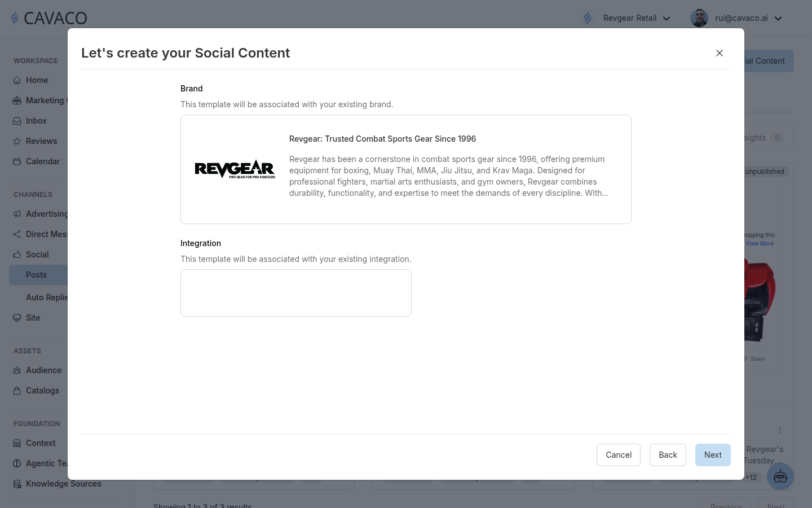This screenshot has height=508, width=812.
Task: Open the rui@cavaco.ai account dropdown
Action: point(738,18)
